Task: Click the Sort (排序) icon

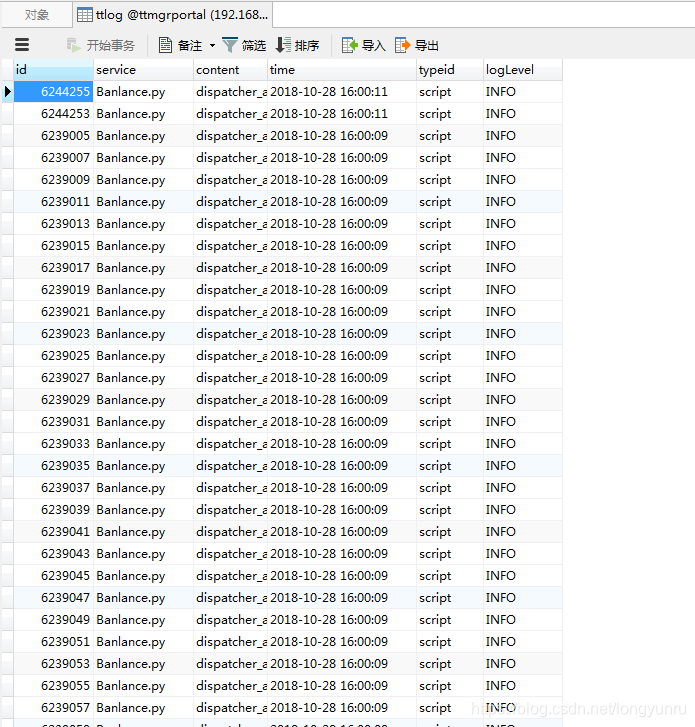Action: click(283, 45)
